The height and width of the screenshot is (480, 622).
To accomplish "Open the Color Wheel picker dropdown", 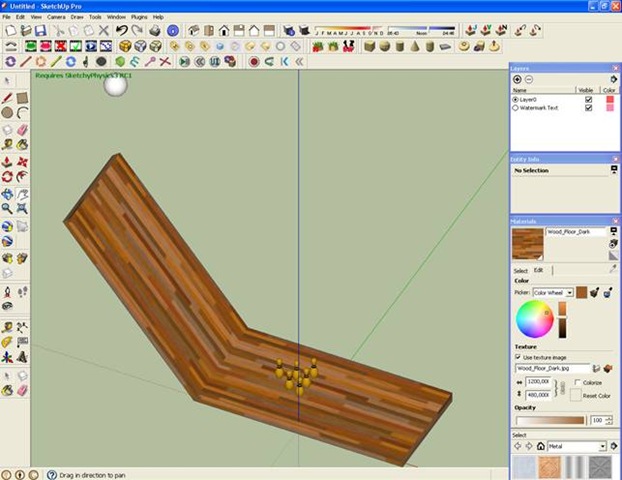I will [x=569, y=292].
